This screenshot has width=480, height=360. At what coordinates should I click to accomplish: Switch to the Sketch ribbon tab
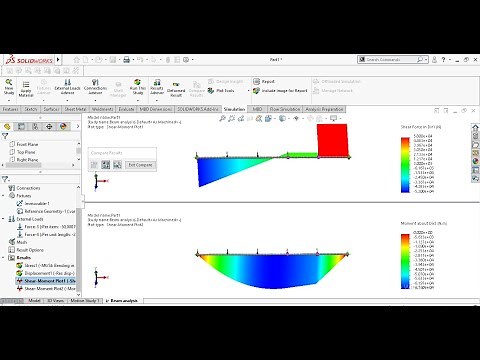pyautogui.click(x=31, y=109)
